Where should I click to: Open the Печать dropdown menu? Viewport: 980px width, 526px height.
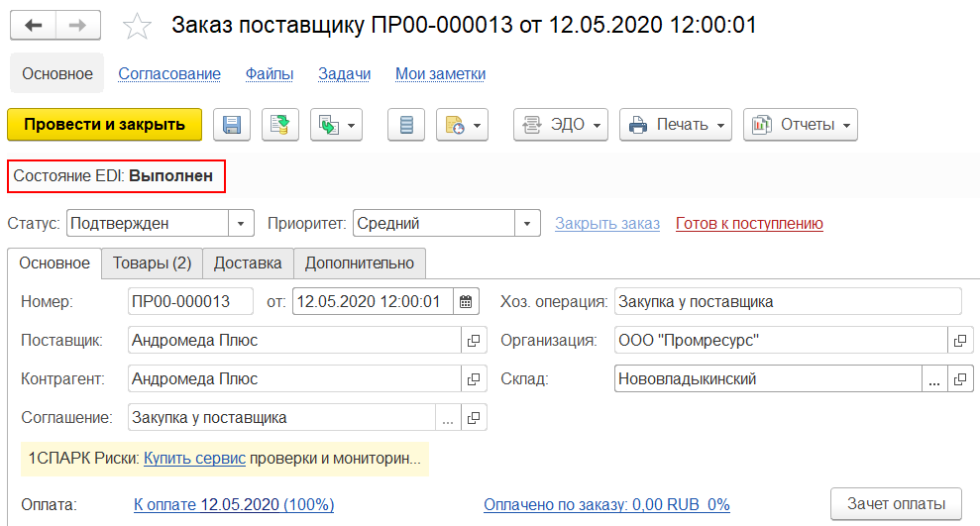click(676, 125)
